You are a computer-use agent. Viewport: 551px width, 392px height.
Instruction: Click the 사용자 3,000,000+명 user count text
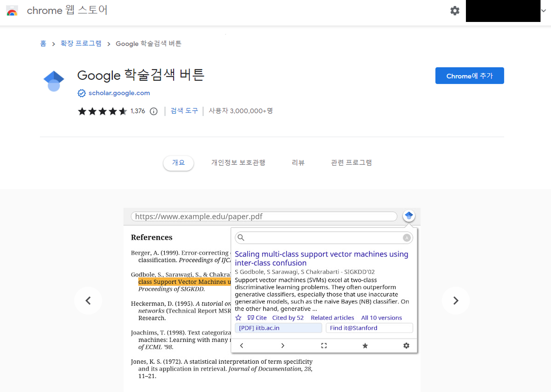241,111
